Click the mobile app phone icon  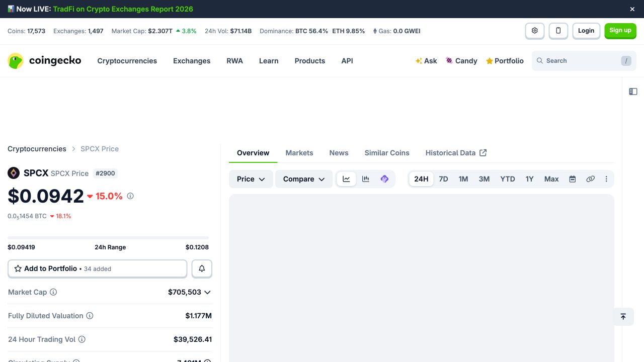click(x=558, y=31)
